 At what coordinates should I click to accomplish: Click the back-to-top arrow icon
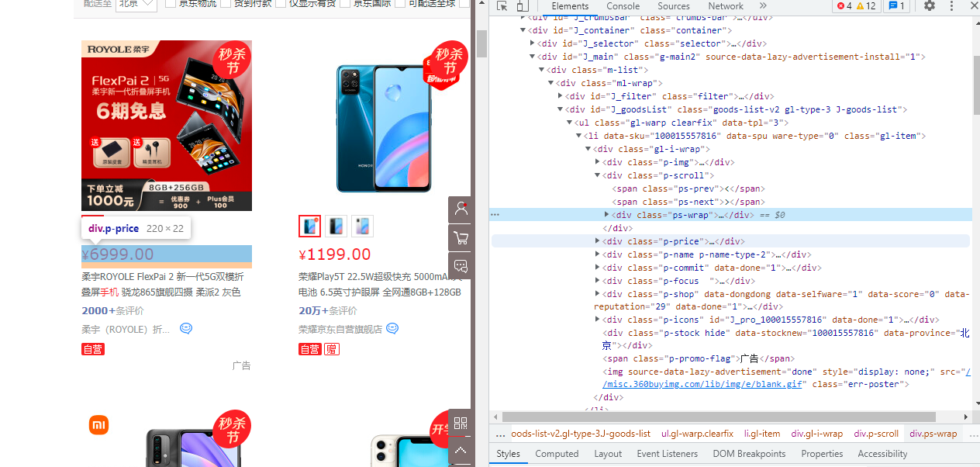tap(461, 451)
